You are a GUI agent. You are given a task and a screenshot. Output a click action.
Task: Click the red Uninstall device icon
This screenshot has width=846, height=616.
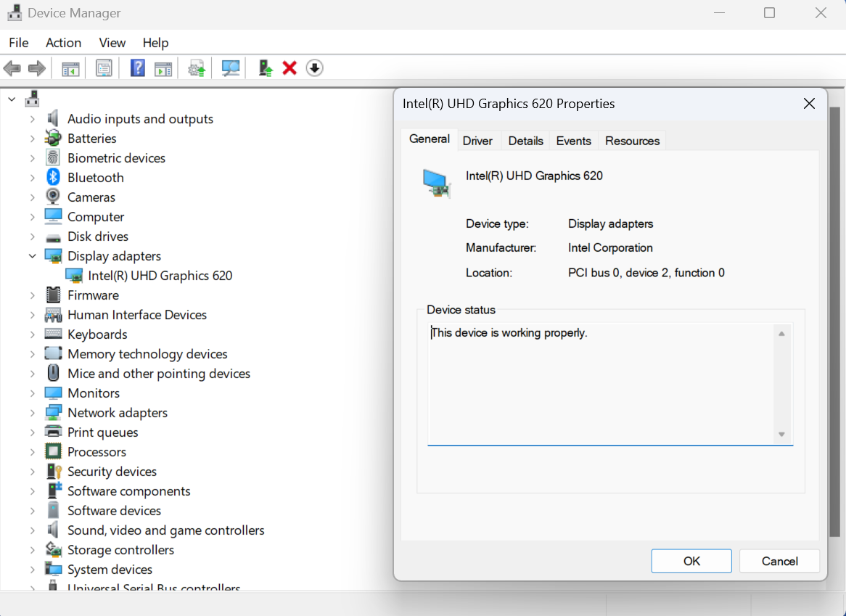click(x=289, y=67)
